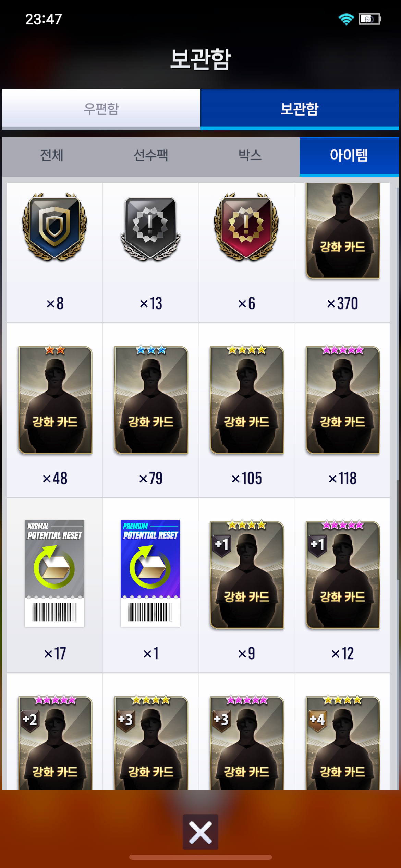This screenshot has height=868, width=401.
Task: Select the +4 four-star 강화 카드
Action: [x=342, y=732]
